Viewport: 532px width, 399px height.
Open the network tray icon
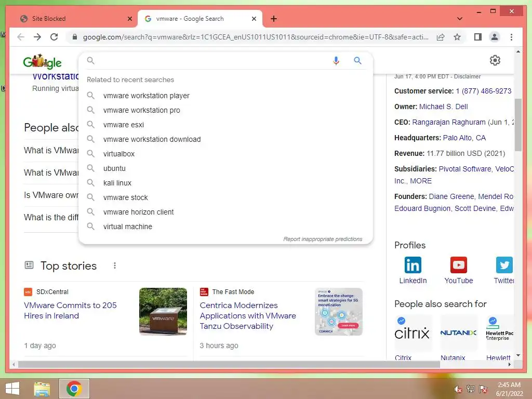pyautogui.click(x=470, y=389)
